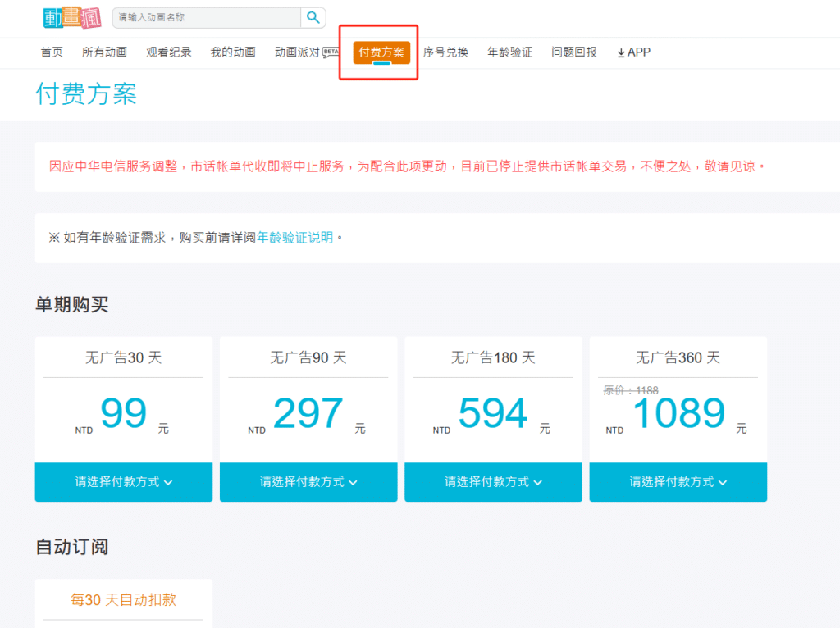The height and width of the screenshot is (628, 840).
Task: Expand payment method dropdown for 90-day plan
Action: [308, 482]
